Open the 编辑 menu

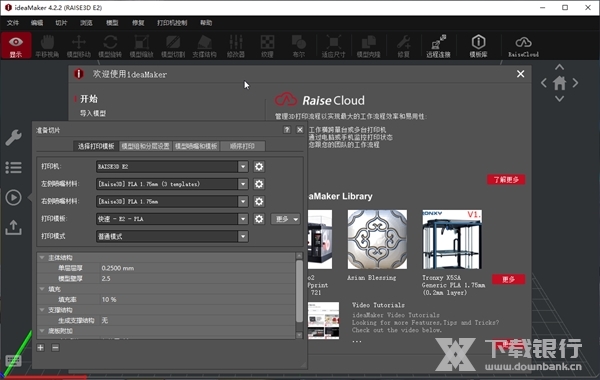pyautogui.click(x=37, y=23)
